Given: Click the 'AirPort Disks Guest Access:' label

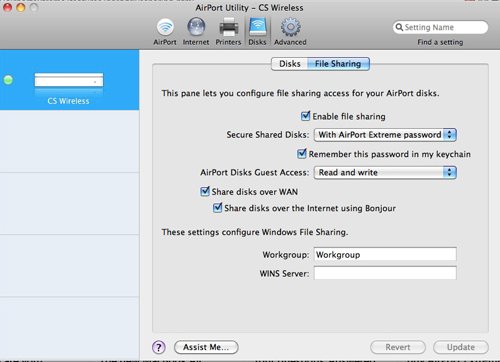Looking at the screenshot, I should point(255,172).
